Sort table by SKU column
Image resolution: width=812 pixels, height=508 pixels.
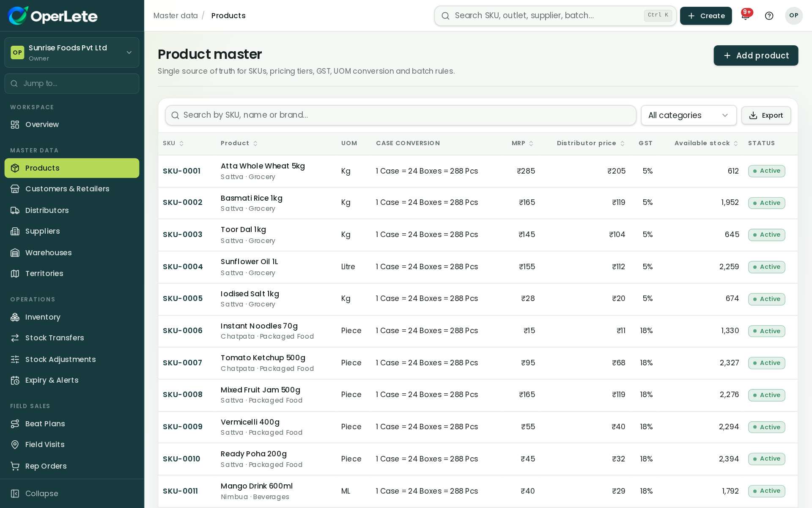coord(173,144)
